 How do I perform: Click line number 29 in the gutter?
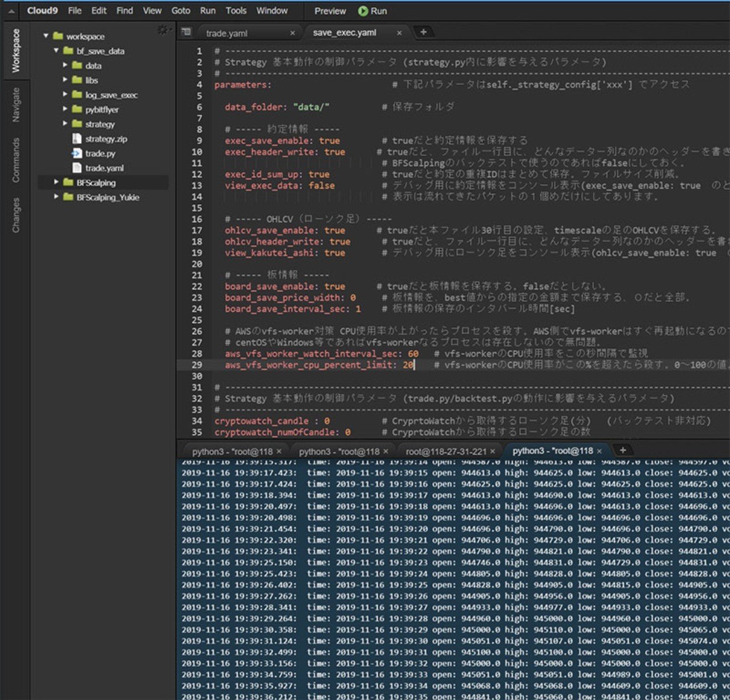(x=197, y=365)
